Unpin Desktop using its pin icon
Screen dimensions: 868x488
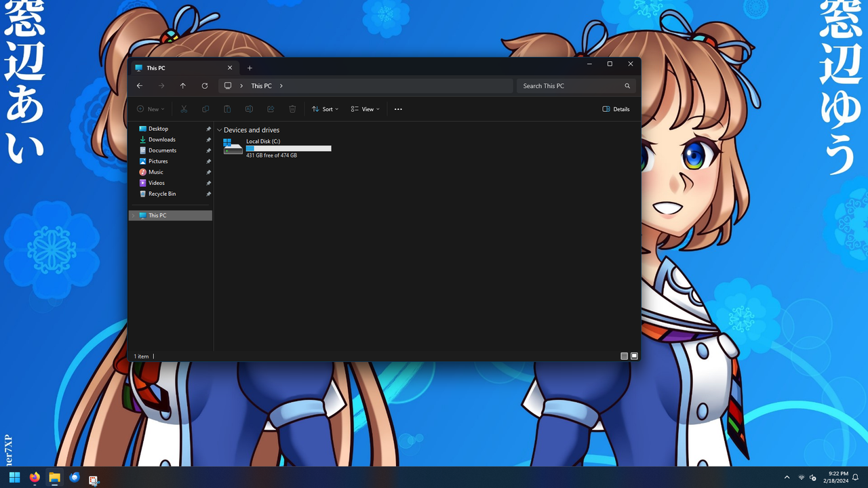coord(208,129)
